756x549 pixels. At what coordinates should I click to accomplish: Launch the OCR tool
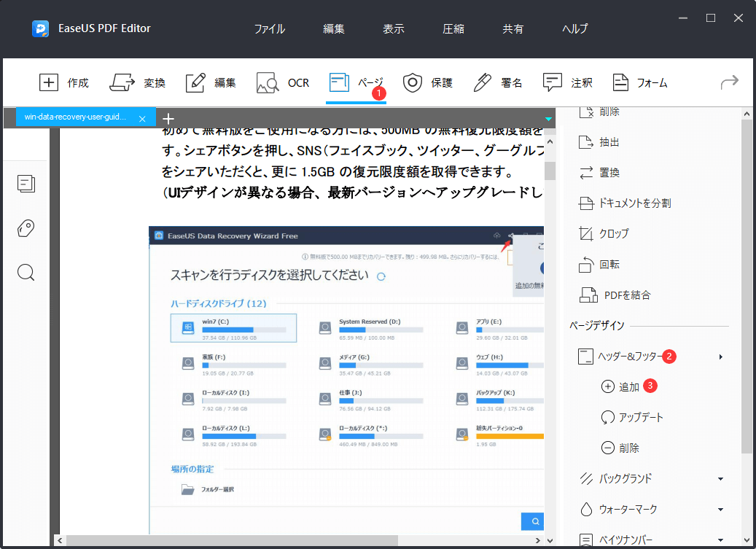pos(283,82)
